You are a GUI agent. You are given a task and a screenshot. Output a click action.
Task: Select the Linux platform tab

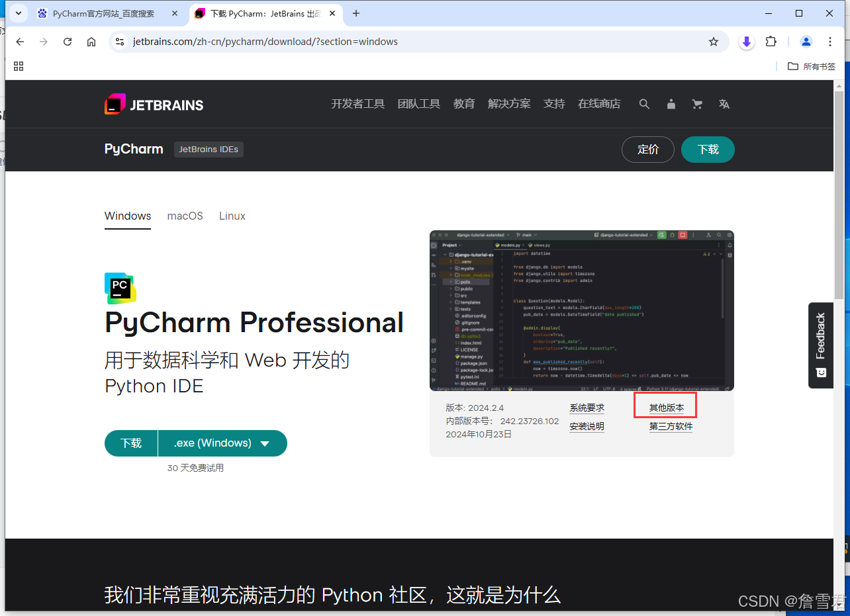tap(232, 216)
